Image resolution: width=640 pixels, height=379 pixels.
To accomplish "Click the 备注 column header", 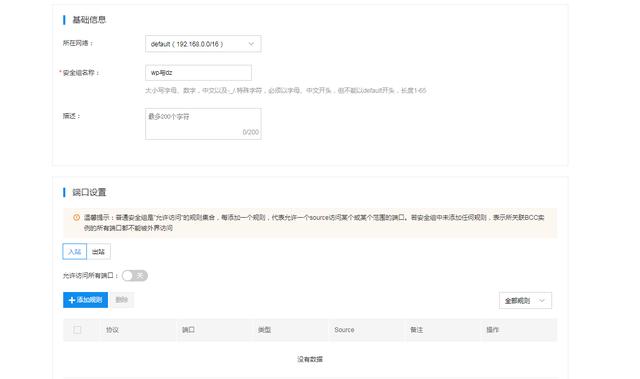I will (x=416, y=330).
